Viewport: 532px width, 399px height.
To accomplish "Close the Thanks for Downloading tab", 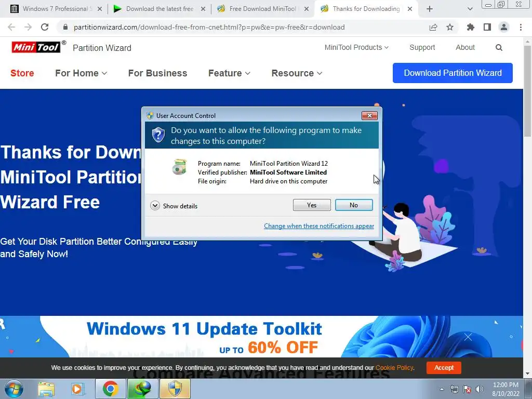I will click(410, 9).
